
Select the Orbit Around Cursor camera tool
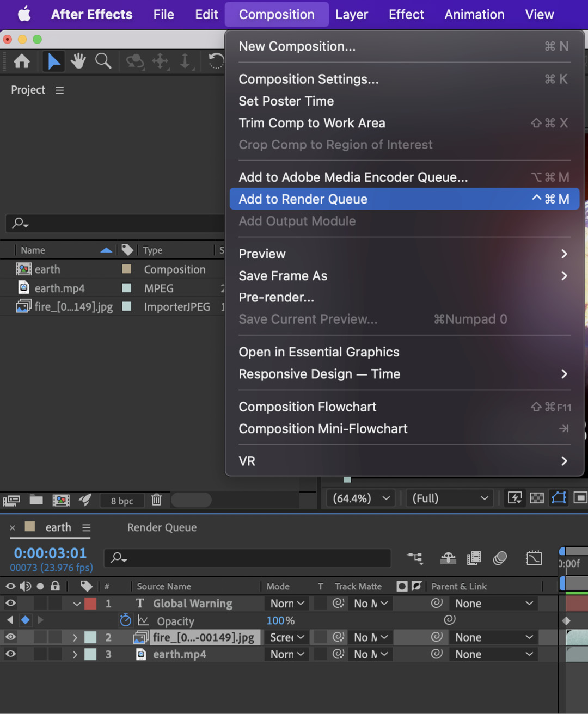(134, 61)
